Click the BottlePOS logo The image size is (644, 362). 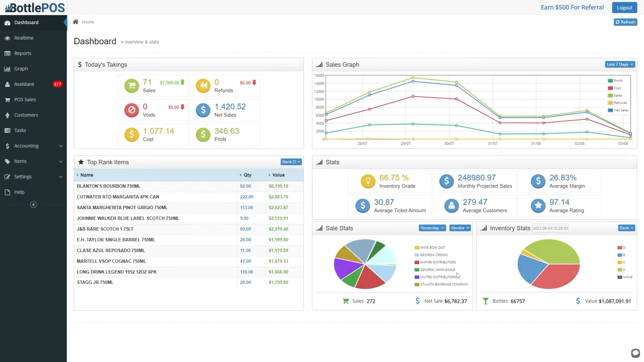[35, 8]
